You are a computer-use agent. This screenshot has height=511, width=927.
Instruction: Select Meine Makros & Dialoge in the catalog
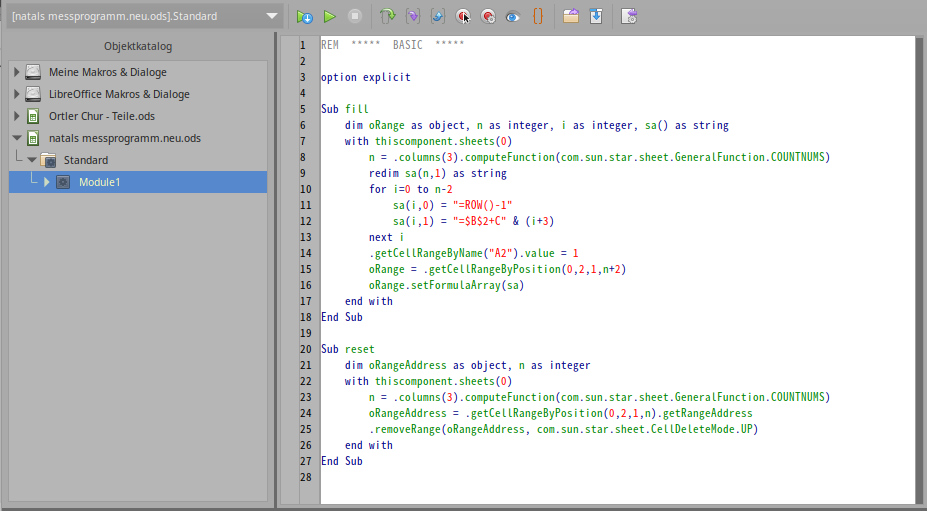coord(108,72)
